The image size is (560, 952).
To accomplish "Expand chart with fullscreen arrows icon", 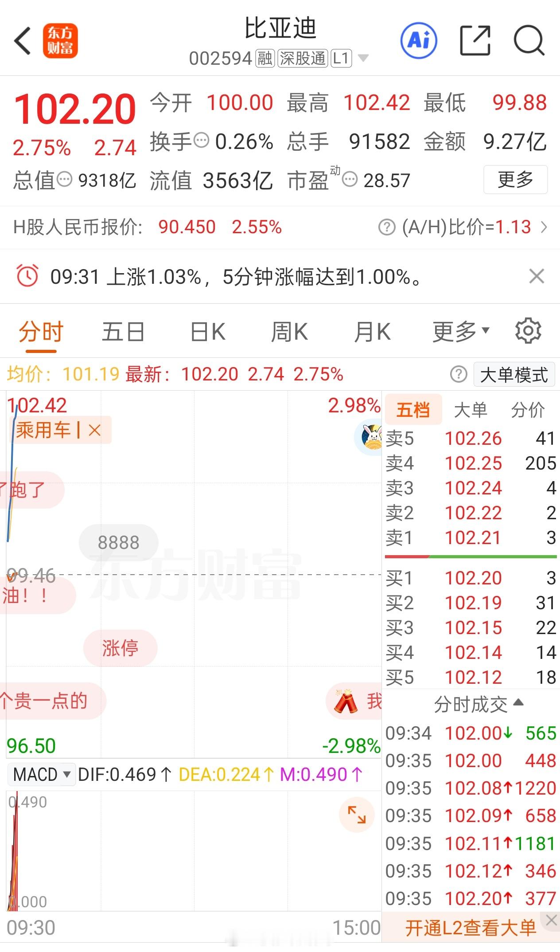I will 357,815.
